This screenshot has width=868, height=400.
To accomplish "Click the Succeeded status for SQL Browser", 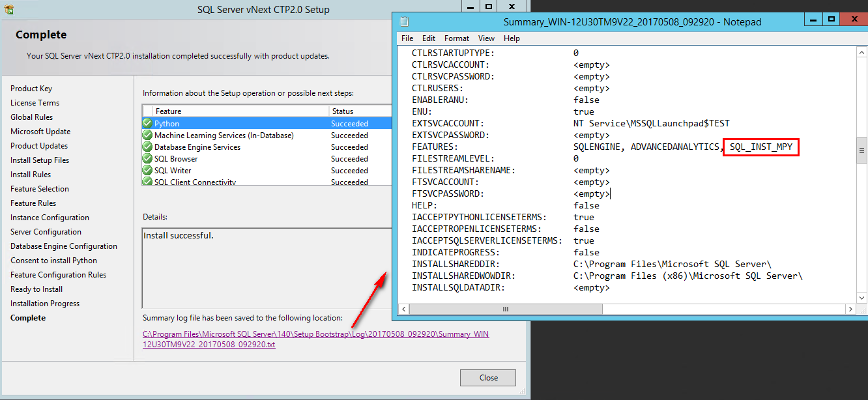I will coord(349,159).
